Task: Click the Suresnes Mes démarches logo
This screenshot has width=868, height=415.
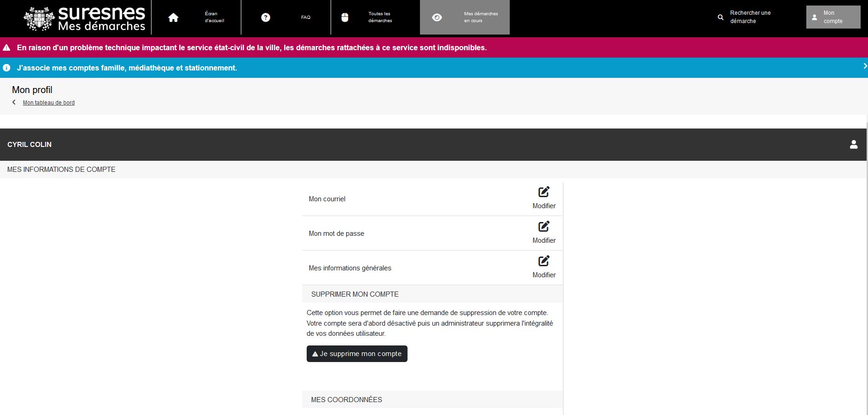Action: [84, 18]
